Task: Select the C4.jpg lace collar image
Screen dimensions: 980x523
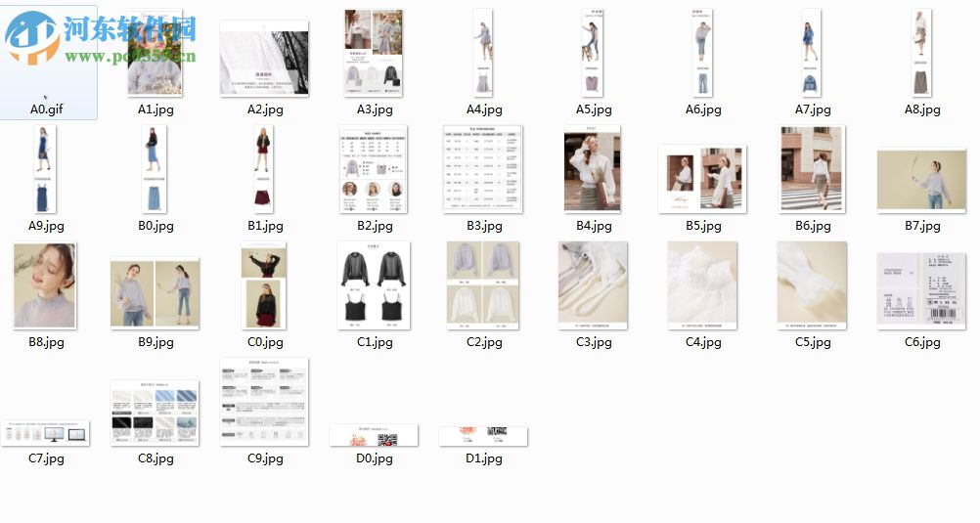Action: 702,285
